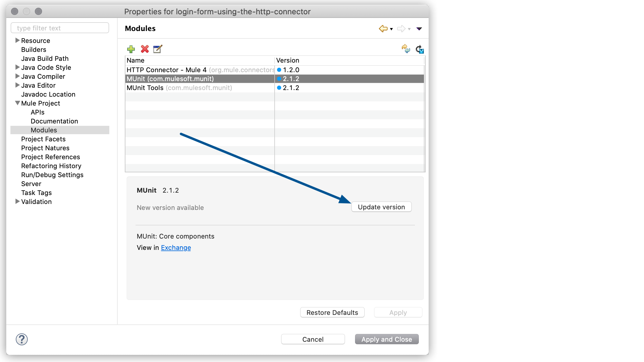
Task: Click the type filter text input field
Action: pyautogui.click(x=60, y=28)
